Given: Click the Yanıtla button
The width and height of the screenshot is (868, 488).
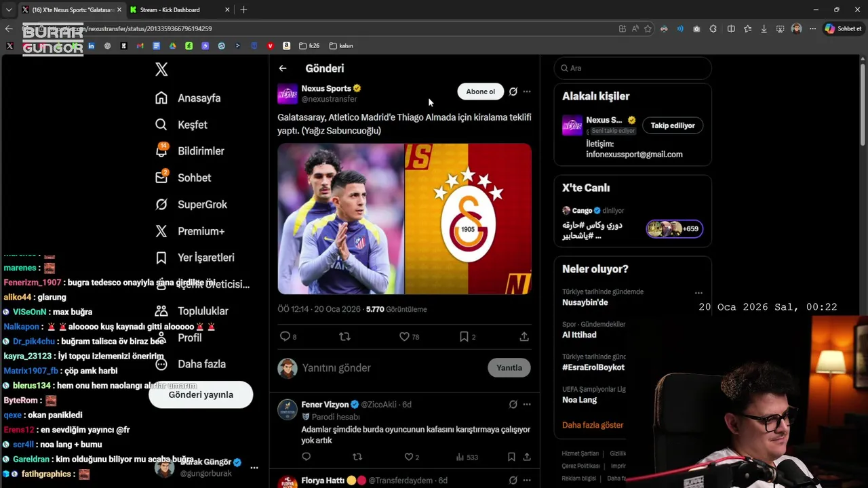Looking at the screenshot, I should pos(509,368).
